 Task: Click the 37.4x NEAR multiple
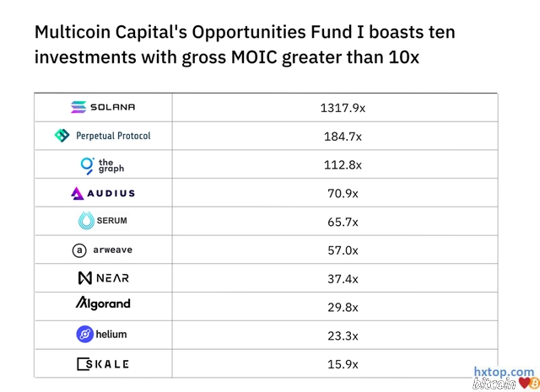tap(341, 278)
